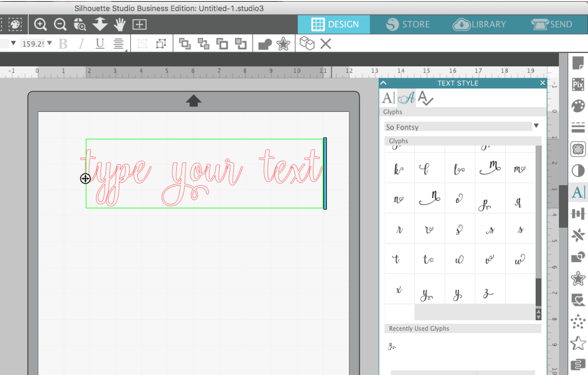The width and height of the screenshot is (588, 375).
Task: Toggle Italic text formatting
Action: point(81,44)
